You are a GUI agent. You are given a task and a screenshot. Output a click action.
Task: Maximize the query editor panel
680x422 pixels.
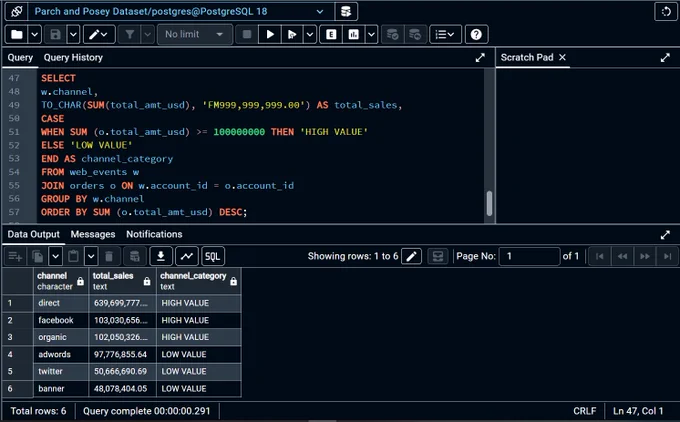pyautogui.click(x=480, y=58)
